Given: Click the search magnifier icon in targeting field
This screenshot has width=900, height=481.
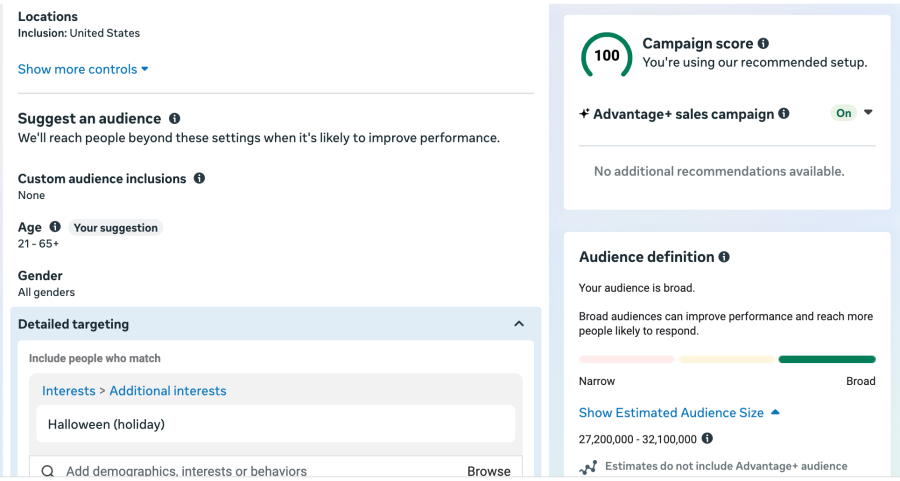Looking at the screenshot, I should tap(47, 471).
